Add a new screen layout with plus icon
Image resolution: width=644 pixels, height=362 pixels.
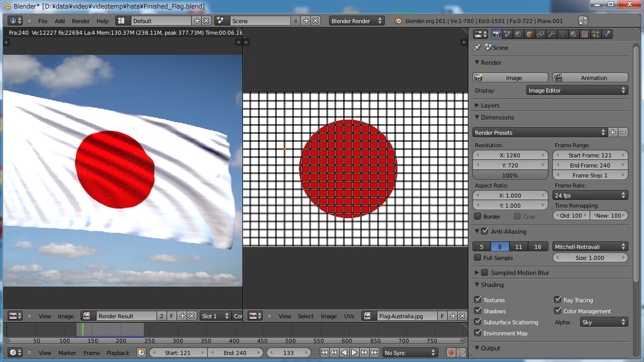point(197,21)
